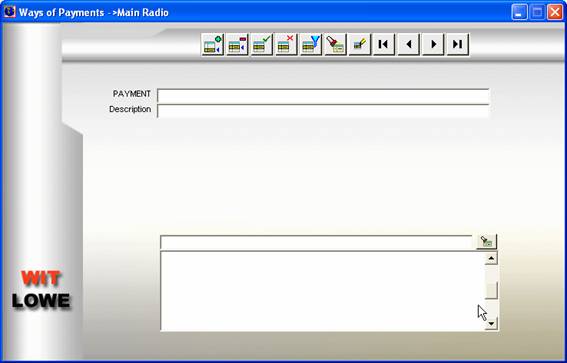Open the filter records funnel icon
Image resolution: width=567 pixels, height=363 pixels.
click(311, 45)
